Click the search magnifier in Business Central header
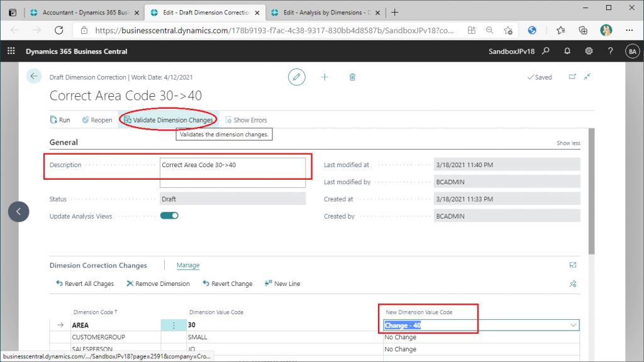 tap(546, 51)
